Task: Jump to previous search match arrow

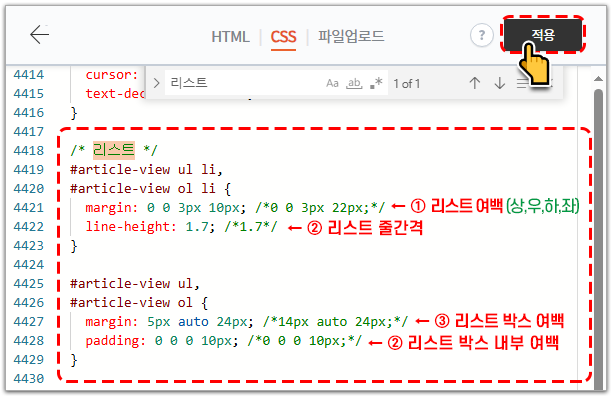Action: click(x=475, y=83)
